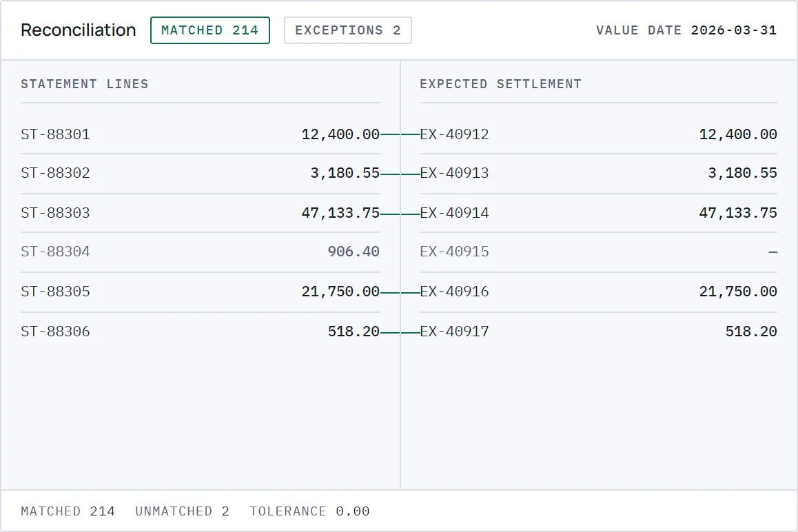Click the match connector for ST-88305 and EX-40916
This screenshot has height=532, width=798.
400,293
